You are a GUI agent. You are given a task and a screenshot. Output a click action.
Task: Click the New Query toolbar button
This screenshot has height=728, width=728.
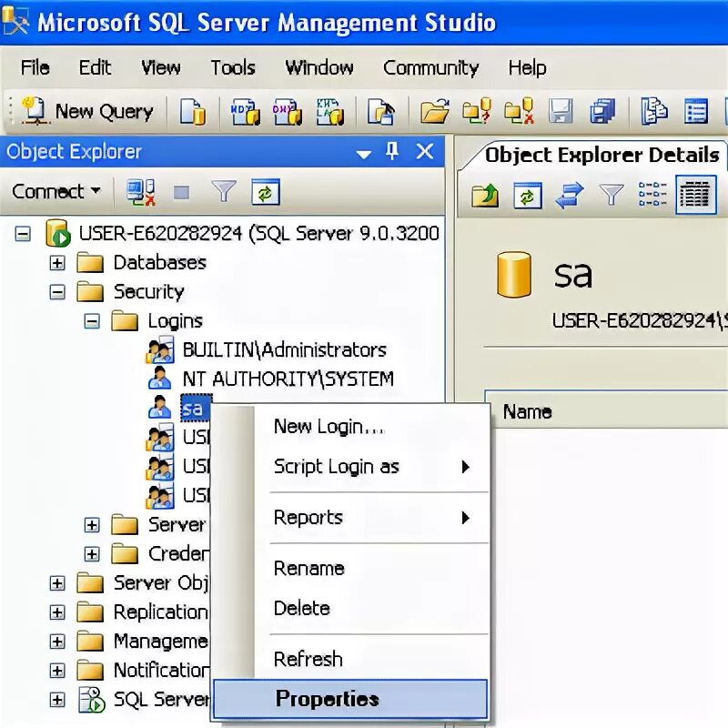87,111
